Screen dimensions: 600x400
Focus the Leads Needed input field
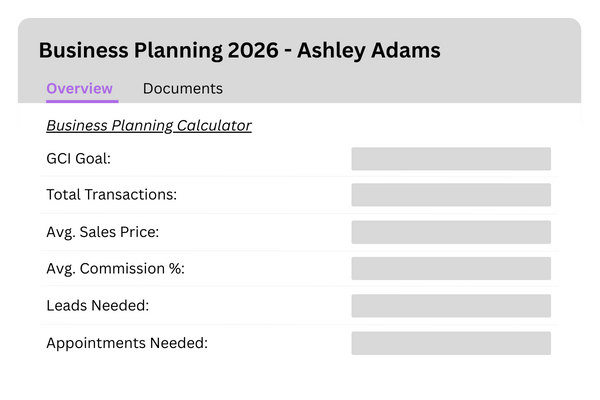(450, 306)
